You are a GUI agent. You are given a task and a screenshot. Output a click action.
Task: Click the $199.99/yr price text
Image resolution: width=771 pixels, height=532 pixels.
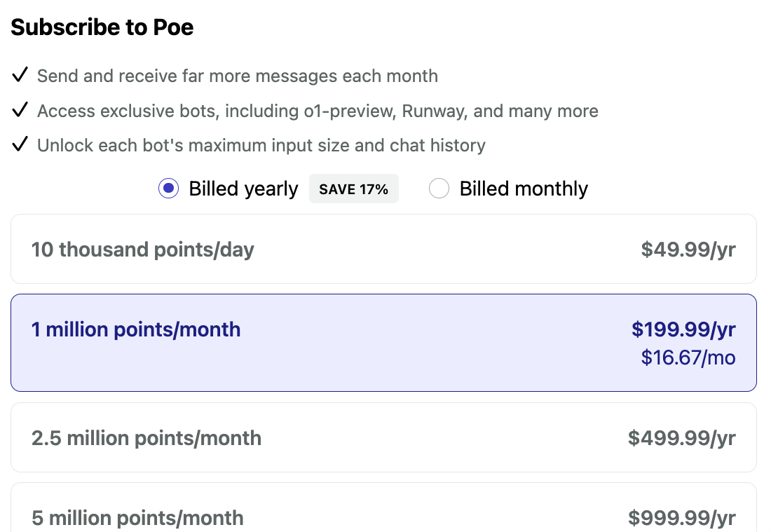683,329
